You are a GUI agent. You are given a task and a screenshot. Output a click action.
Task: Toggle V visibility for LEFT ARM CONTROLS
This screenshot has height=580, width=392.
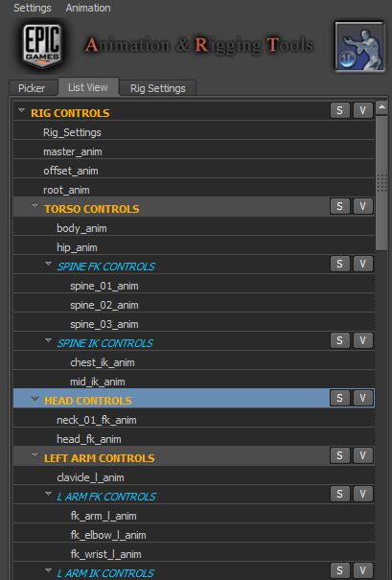pyautogui.click(x=363, y=455)
